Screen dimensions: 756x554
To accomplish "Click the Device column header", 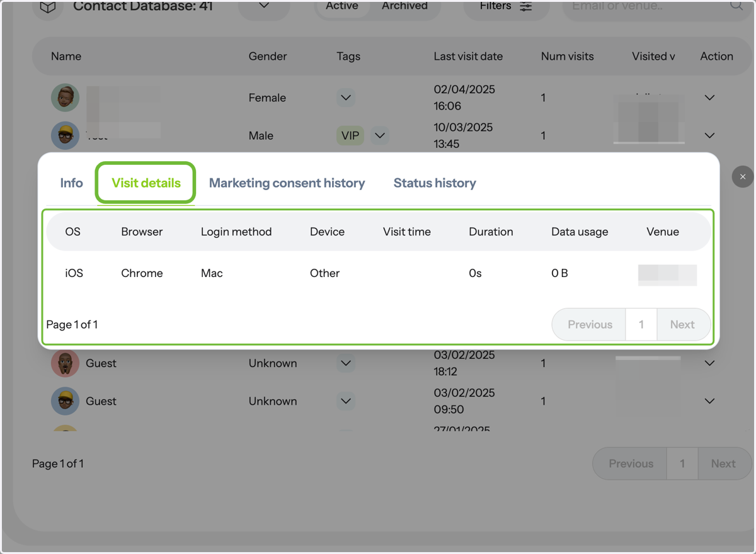I will (327, 232).
